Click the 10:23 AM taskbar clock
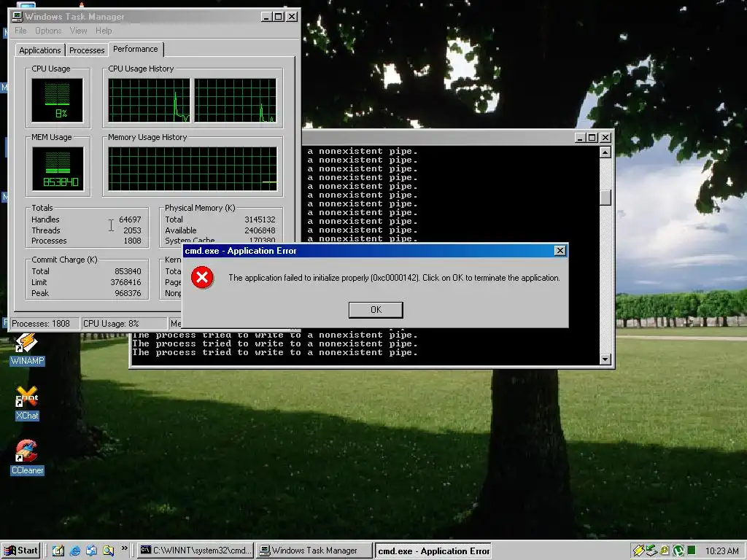This screenshot has width=747, height=560. click(x=721, y=551)
